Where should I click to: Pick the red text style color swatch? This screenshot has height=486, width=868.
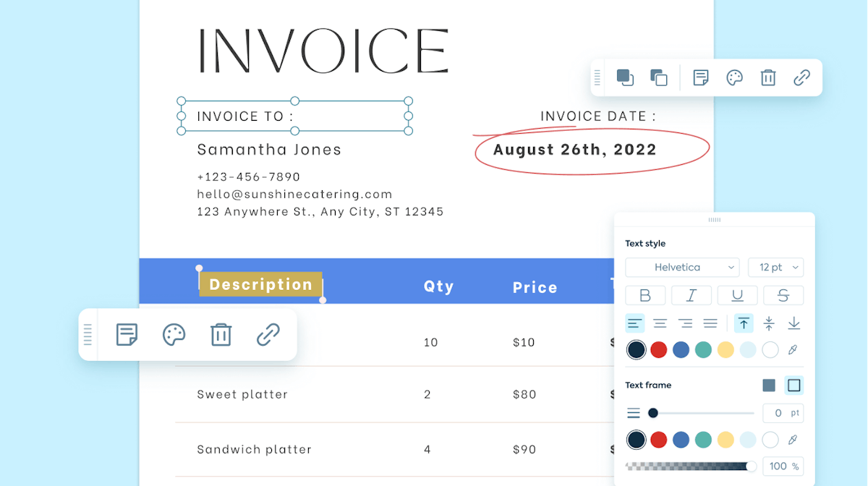[x=658, y=350]
